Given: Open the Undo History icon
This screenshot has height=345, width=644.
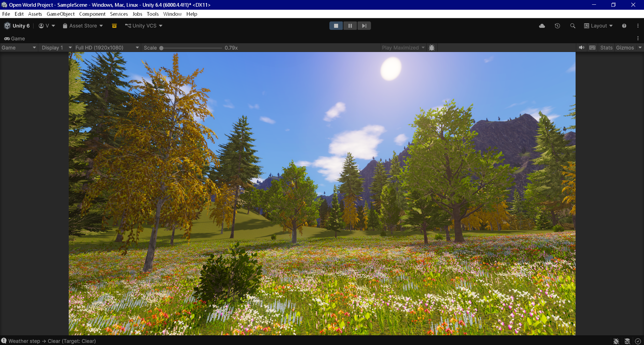Looking at the screenshot, I should 557,26.
